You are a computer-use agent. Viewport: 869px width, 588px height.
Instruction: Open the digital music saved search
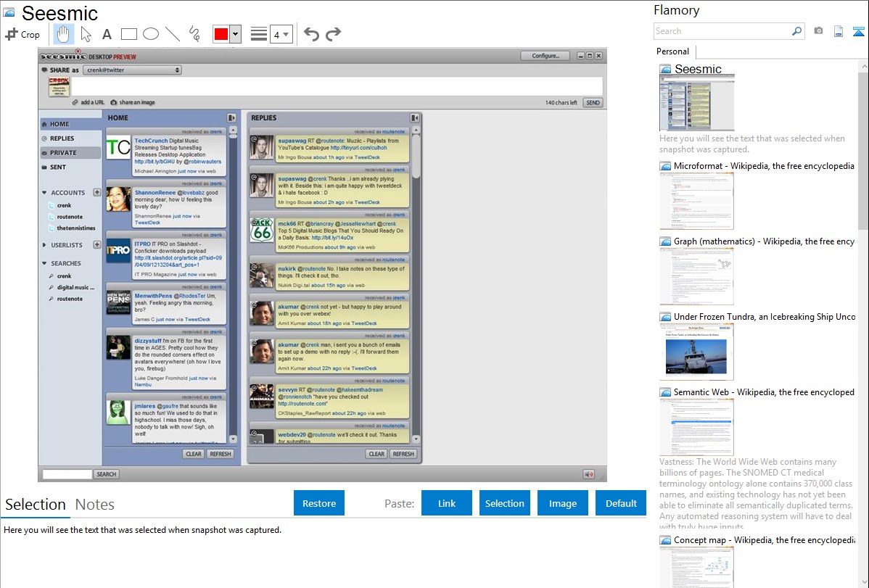click(x=75, y=288)
